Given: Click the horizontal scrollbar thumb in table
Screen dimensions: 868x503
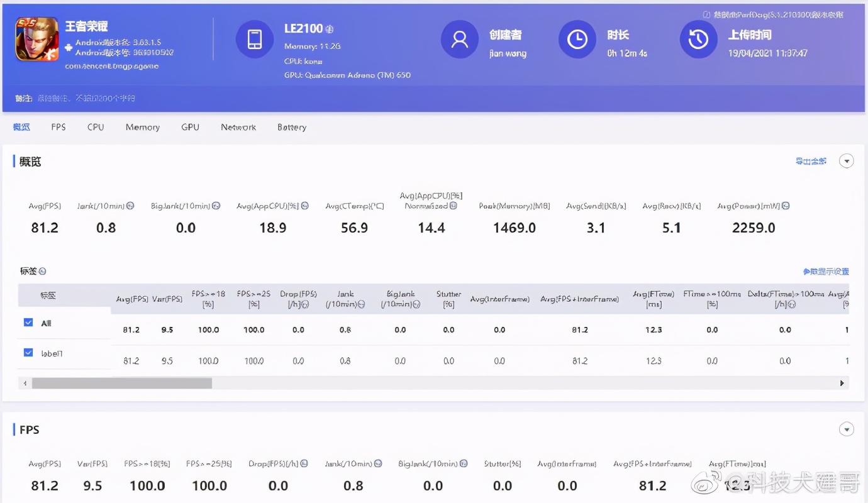Looking at the screenshot, I should [x=122, y=383].
